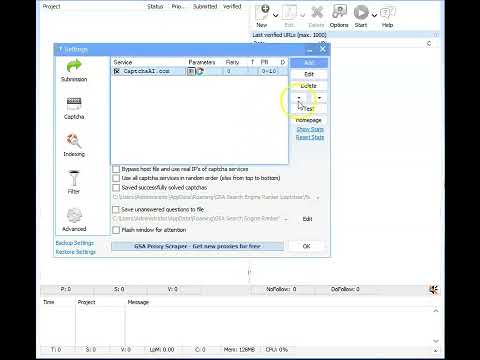The width and height of the screenshot is (480, 360).
Task: Confirm settings with the OK button
Action: [306, 246]
